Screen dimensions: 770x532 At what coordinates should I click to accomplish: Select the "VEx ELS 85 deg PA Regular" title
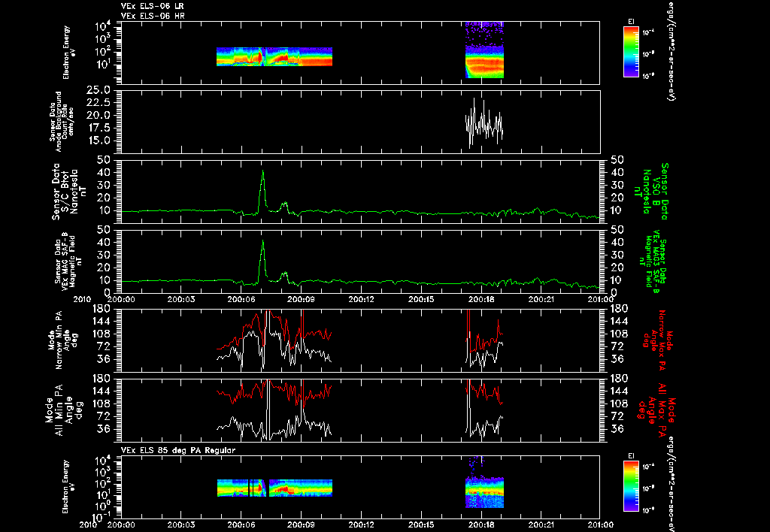click(x=178, y=450)
